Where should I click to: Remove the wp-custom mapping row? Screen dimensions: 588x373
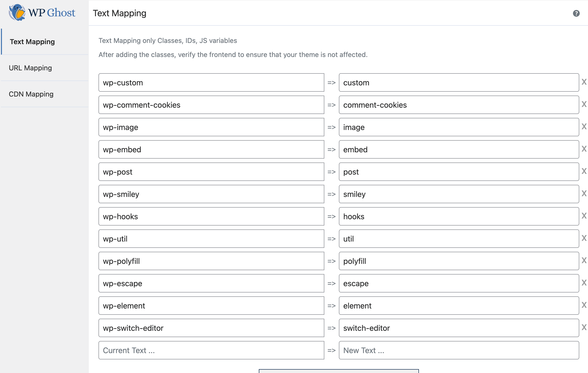click(584, 82)
